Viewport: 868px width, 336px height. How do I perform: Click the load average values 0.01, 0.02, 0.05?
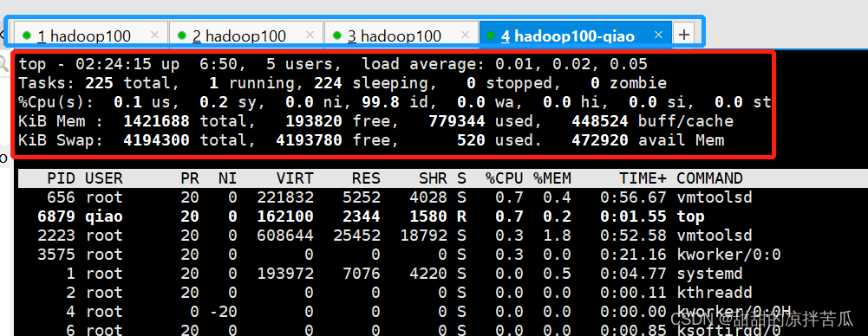(x=571, y=64)
